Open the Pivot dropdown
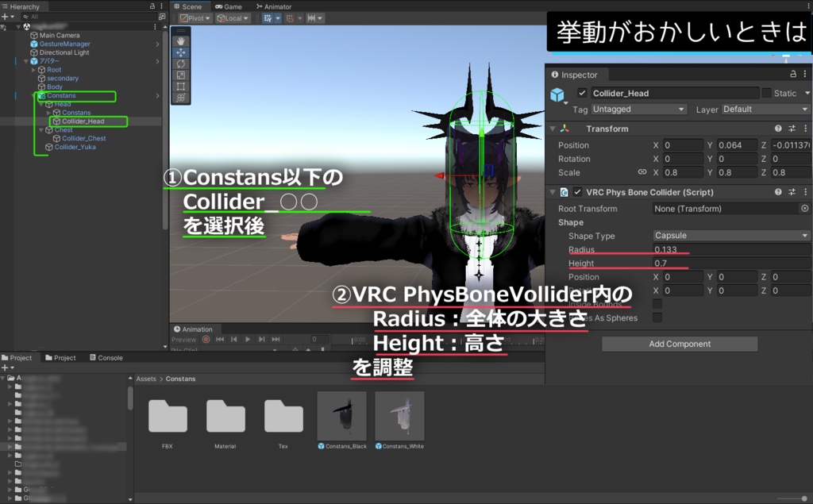The image size is (813, 504). 195,18
